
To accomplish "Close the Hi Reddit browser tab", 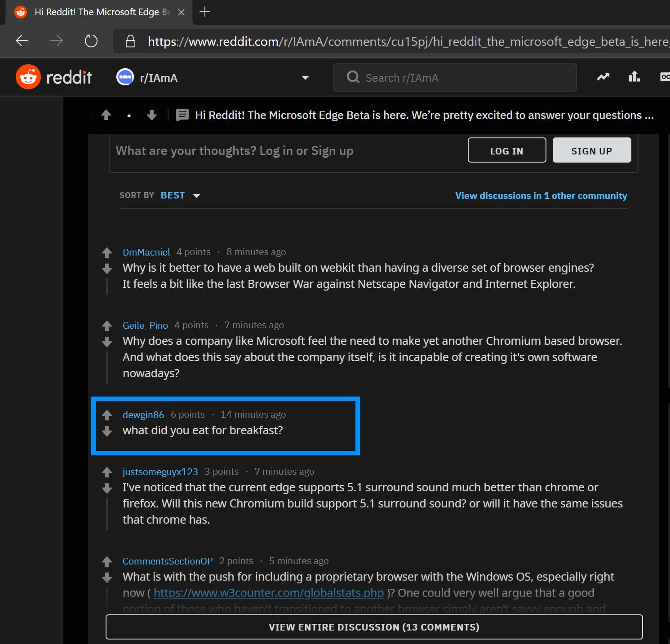I will point(182,12).
